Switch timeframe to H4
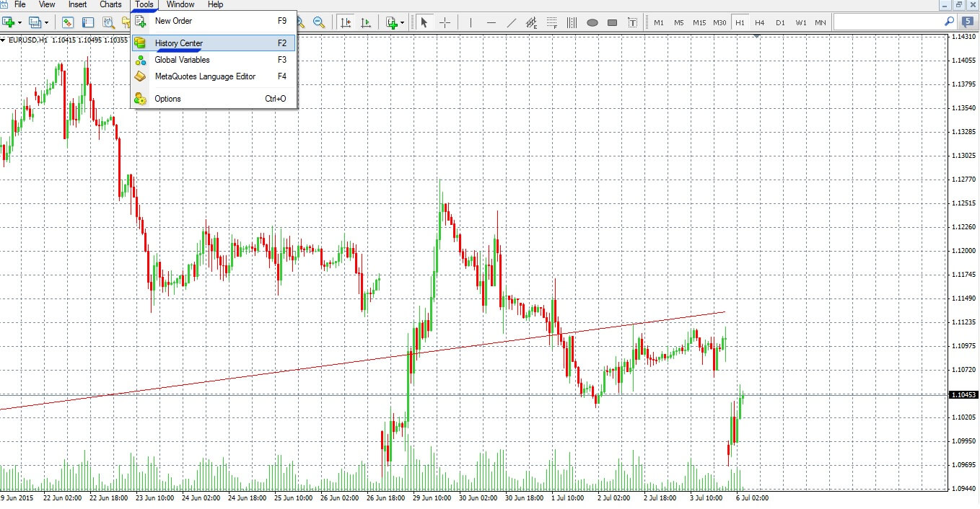The image size is (980, 509). [759, 22]
